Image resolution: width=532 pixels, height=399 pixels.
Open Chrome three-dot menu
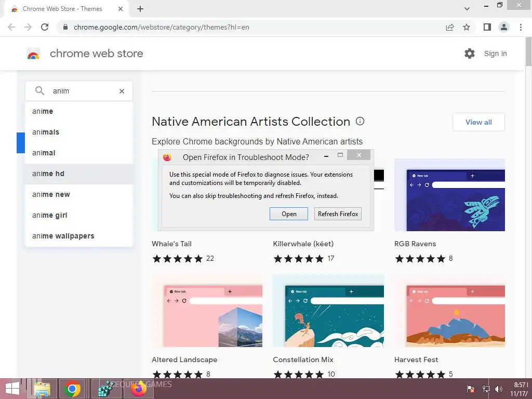pyautogui.click(x=521, y=27)
